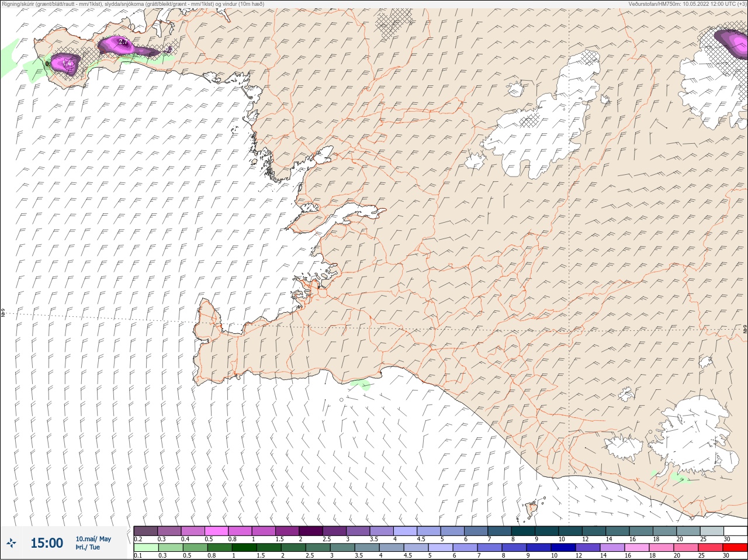This screenshot has width=748, height=560.
Task: Click the weekday text þri./ Tue
Action: point(88,547)
